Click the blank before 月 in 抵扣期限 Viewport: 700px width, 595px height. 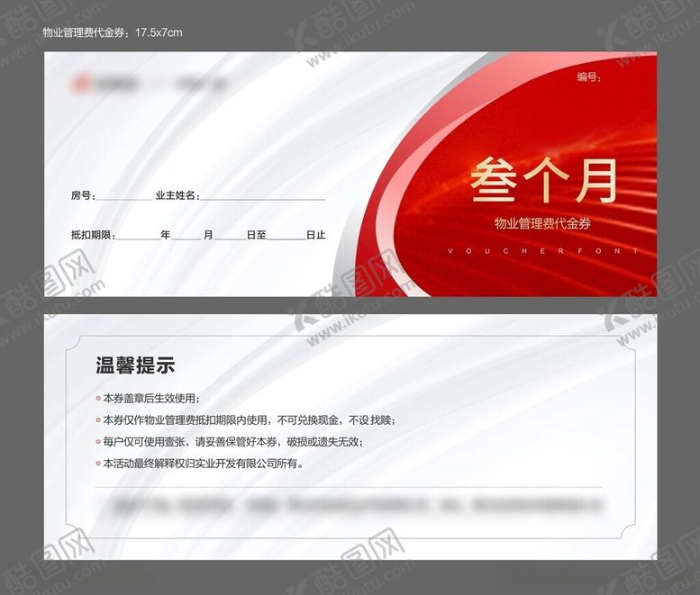186,236
